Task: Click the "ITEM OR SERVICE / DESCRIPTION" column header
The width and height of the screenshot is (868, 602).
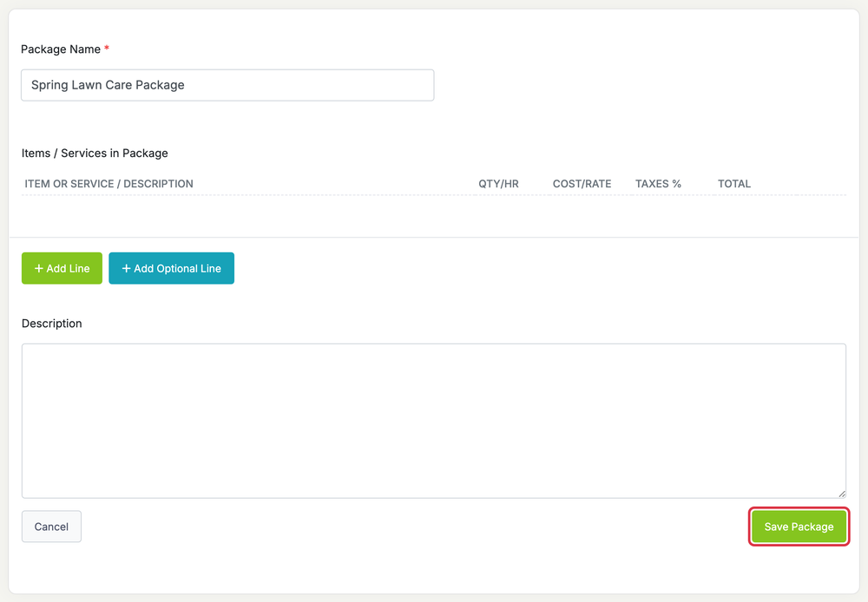Action: (109, 184)
